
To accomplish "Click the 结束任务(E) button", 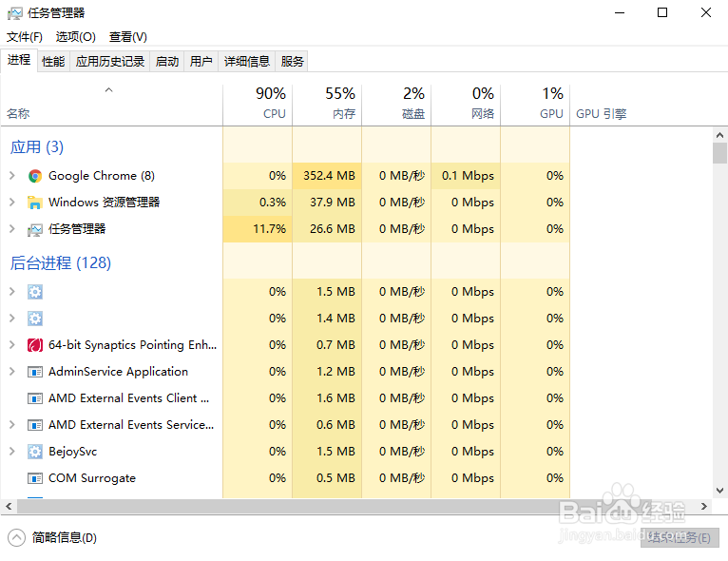I will pos(680,538).
